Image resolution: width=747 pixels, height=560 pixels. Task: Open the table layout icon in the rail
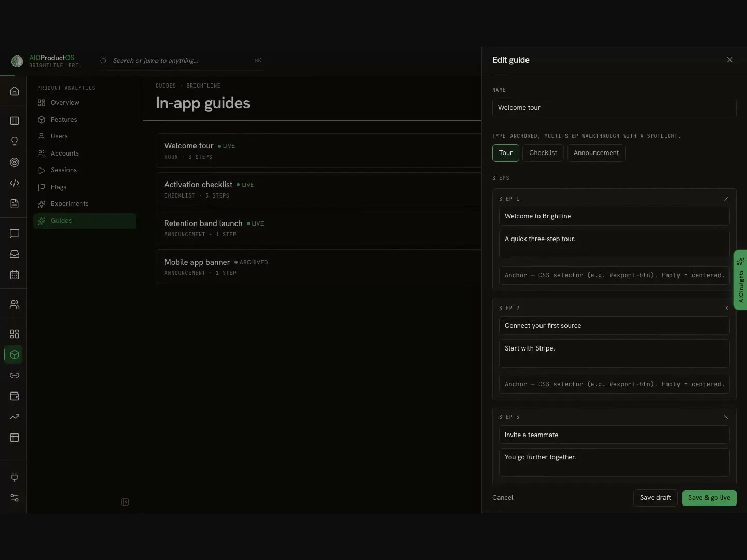(15, 438)
